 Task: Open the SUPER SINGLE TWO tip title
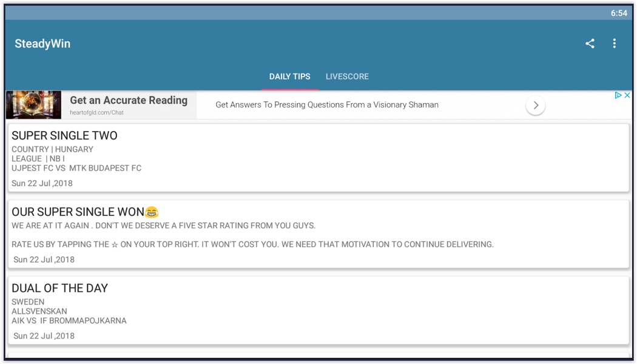[x=64, y=135]
